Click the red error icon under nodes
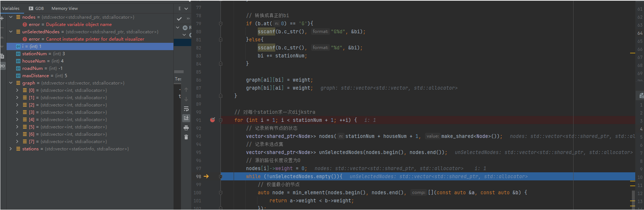 pyautogui.click(x=25, y=25)
